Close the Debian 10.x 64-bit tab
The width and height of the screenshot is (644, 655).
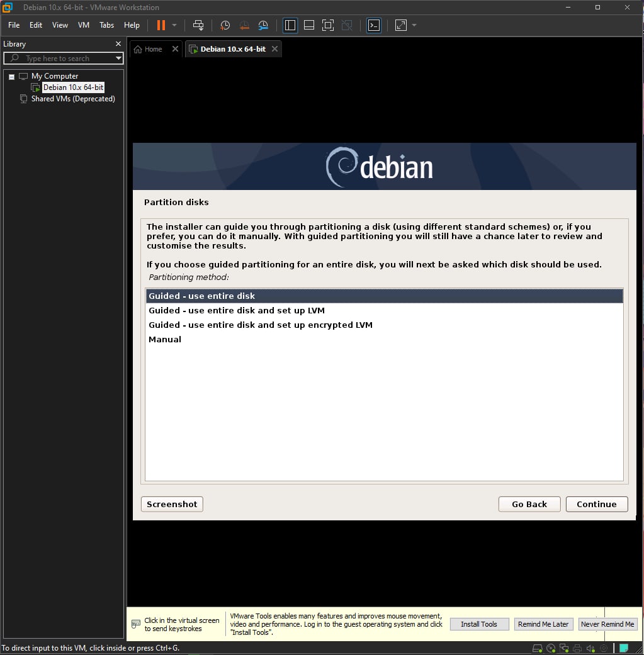[274, 49]
